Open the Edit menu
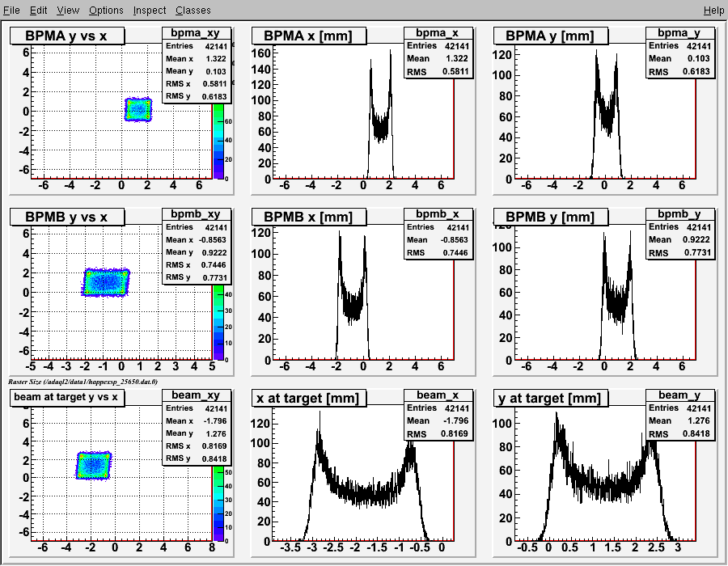The image size is (728, 566). coord(39,10)
